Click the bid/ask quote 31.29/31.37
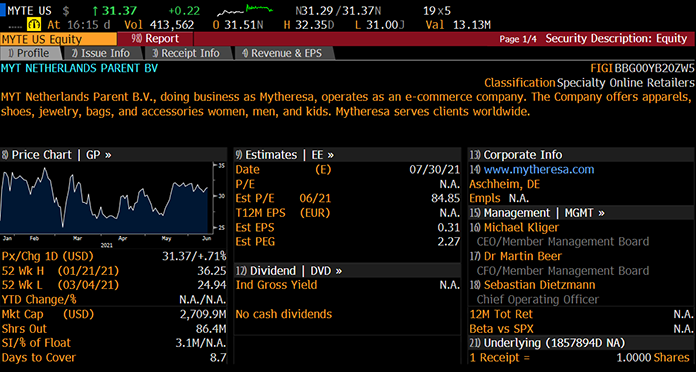 click(337, 11)
